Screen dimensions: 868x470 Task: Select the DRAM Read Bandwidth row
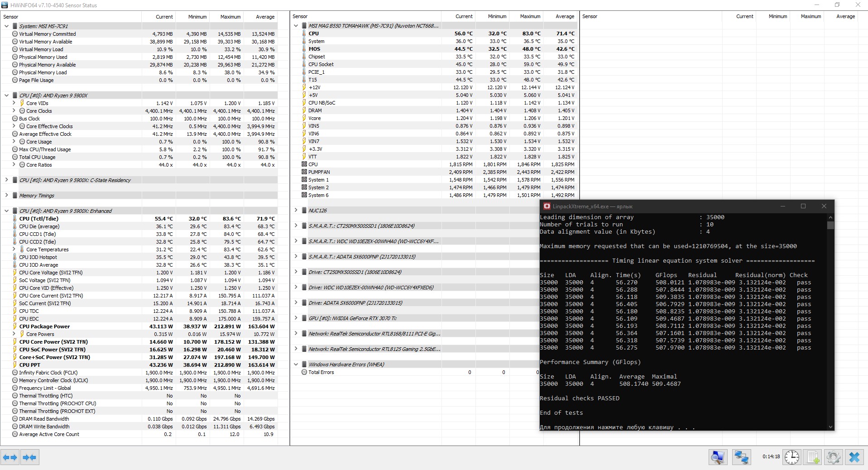[139, 419]
